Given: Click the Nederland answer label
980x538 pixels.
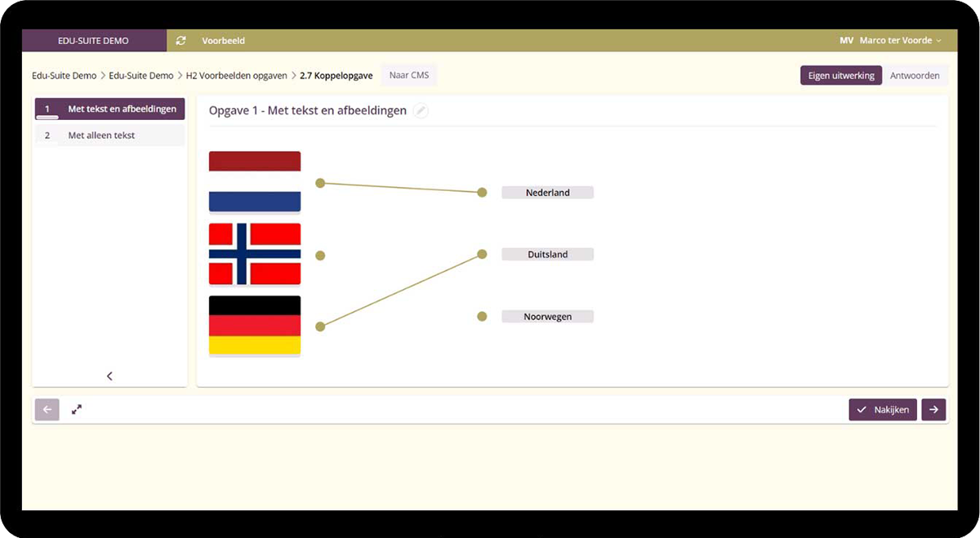Looking at the screenshot, I should (x=547, y=193).
